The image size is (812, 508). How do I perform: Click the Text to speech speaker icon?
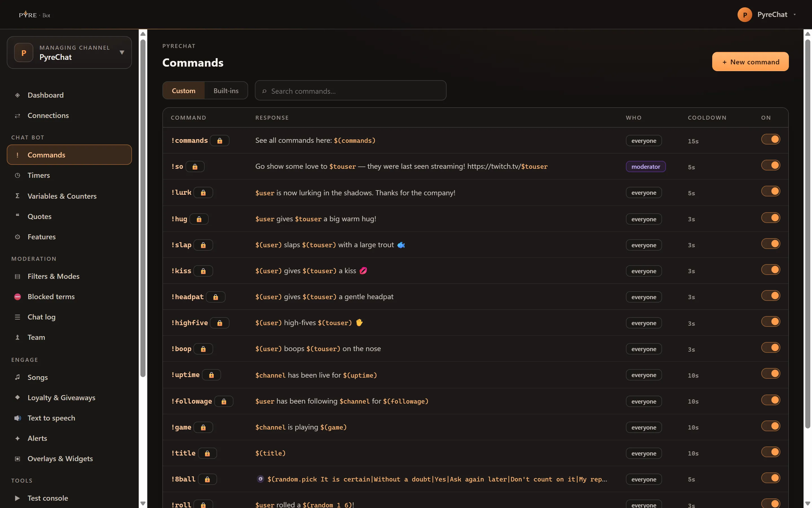coord(17,418)
